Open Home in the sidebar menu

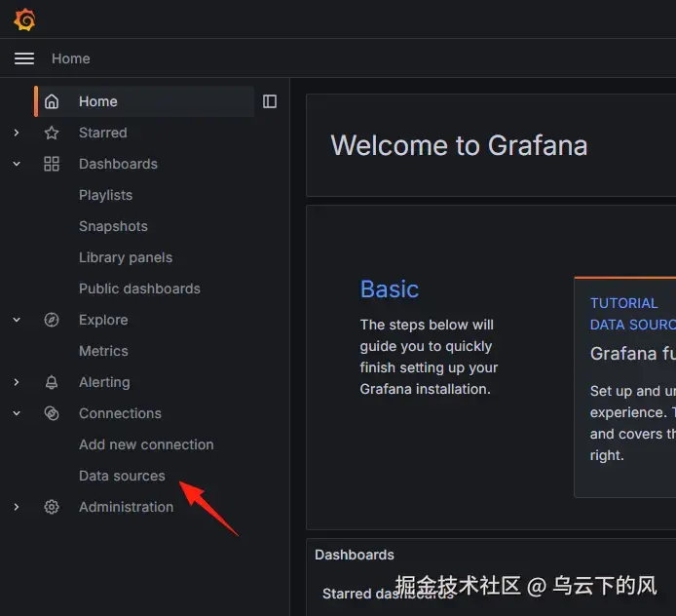[144, 101]
